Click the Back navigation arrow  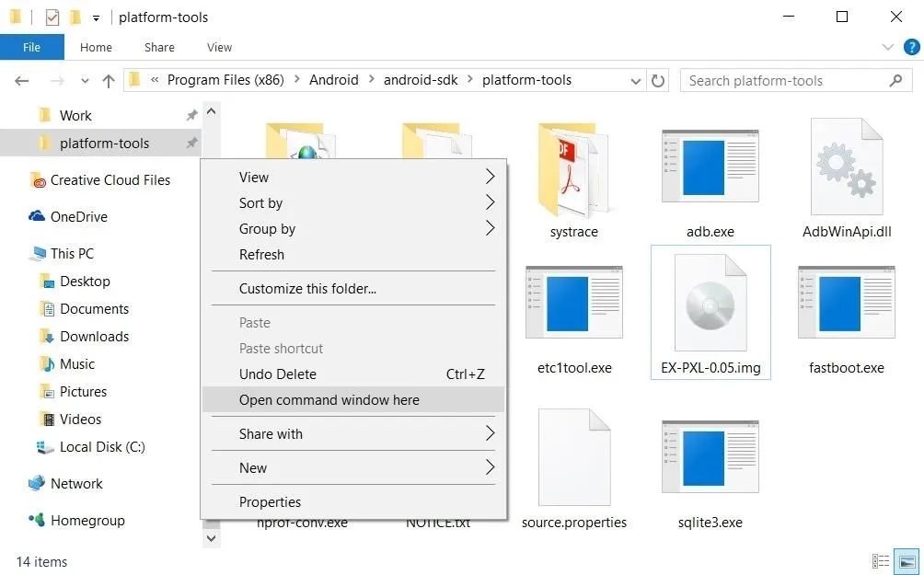coord(22,81)
